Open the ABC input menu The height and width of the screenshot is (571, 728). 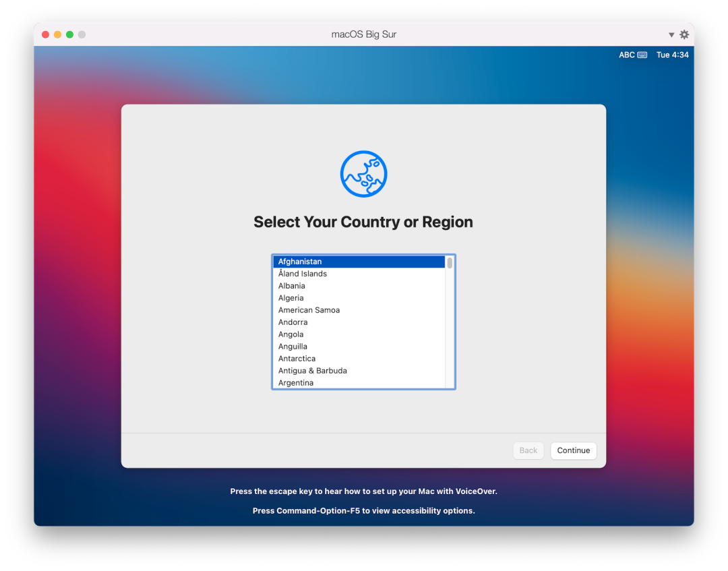627,55
